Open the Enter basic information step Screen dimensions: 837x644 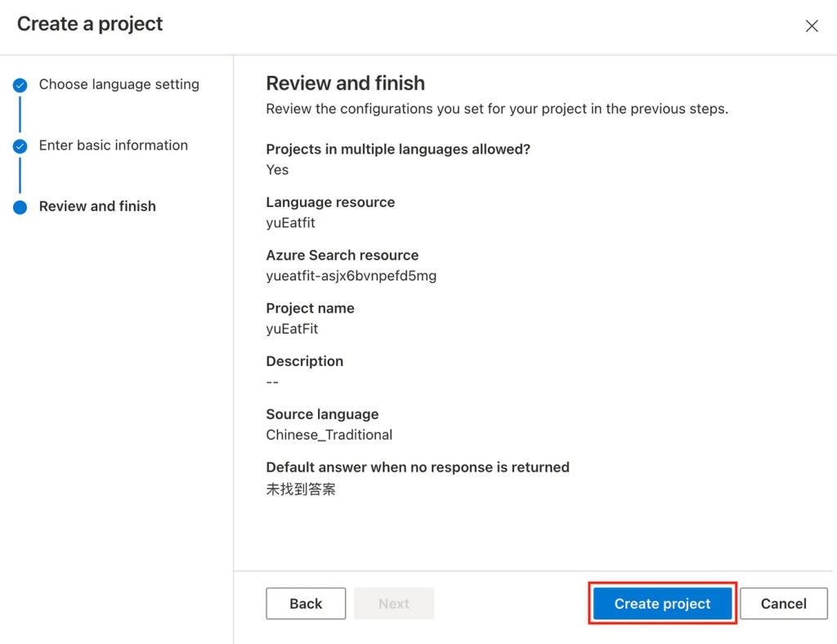click(113, 145)
